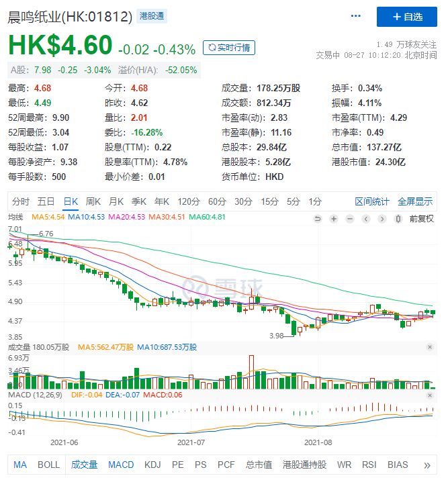Expand more indicators with double chevron
Viewport: 448px width, 478px height.
427,465
